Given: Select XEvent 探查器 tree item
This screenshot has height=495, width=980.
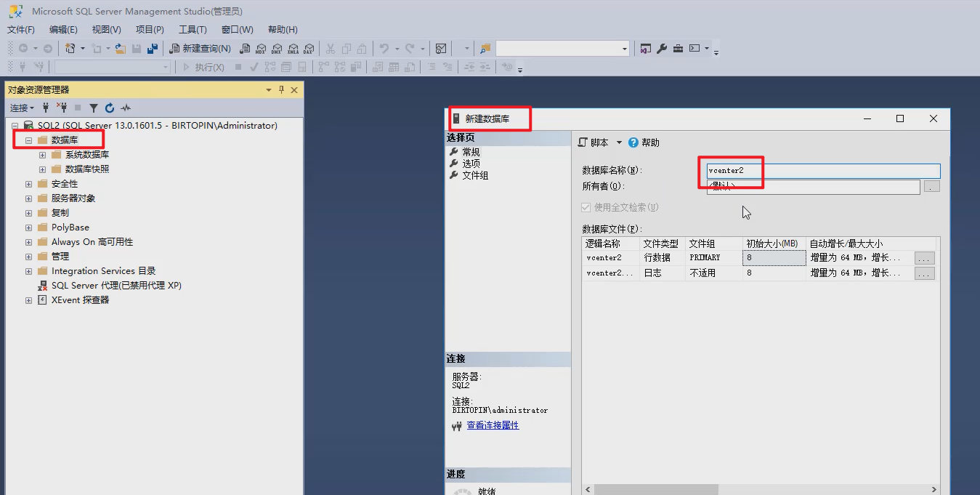Looking at the screenshot, I should point(80,300).
